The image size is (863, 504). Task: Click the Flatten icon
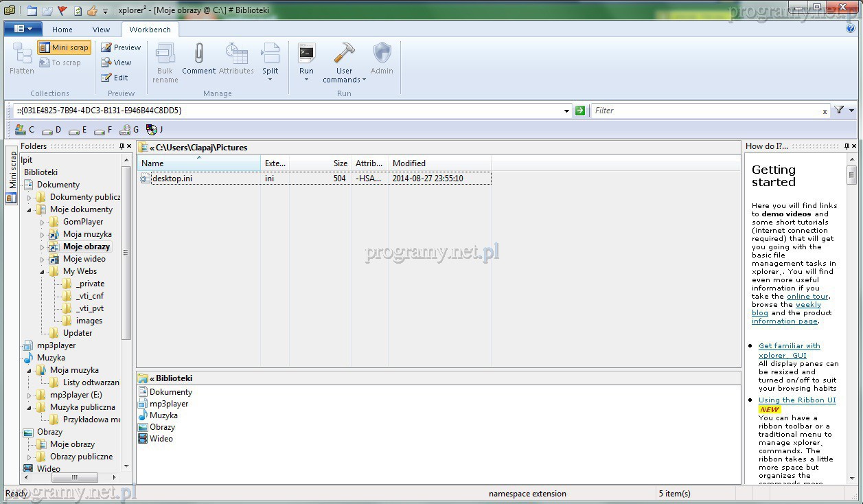[x=22, y=54]
